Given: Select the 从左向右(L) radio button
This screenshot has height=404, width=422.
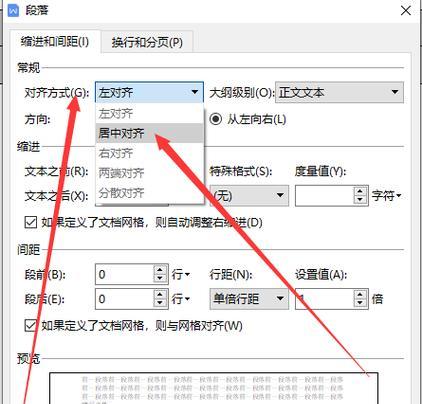Looking at the screenshot, I should (x=216, y=119).
